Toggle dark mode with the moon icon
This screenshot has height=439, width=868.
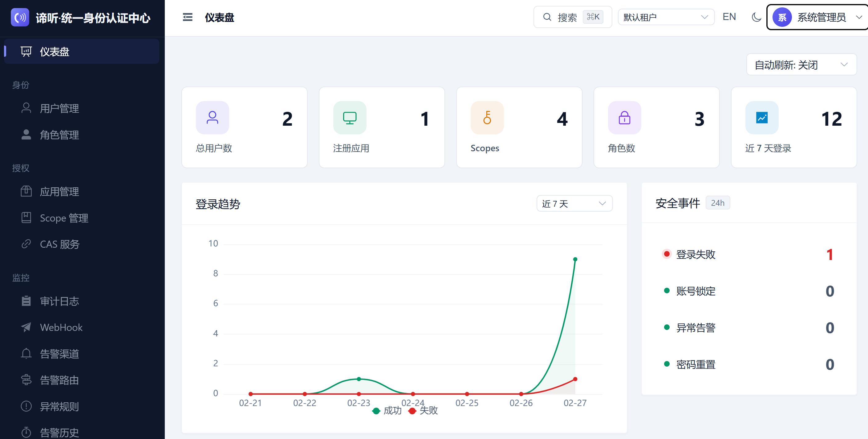pos(756,17)
